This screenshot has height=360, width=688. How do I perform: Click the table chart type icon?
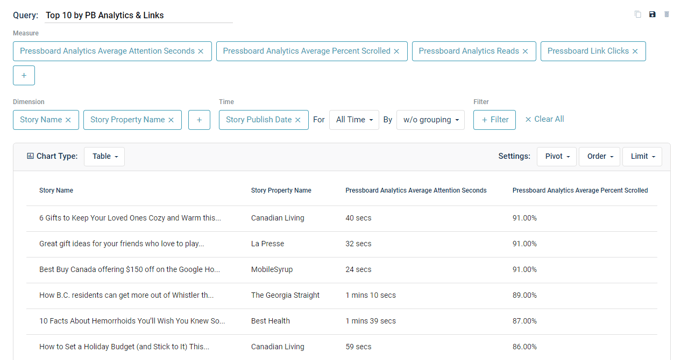[x=30, y=156]
